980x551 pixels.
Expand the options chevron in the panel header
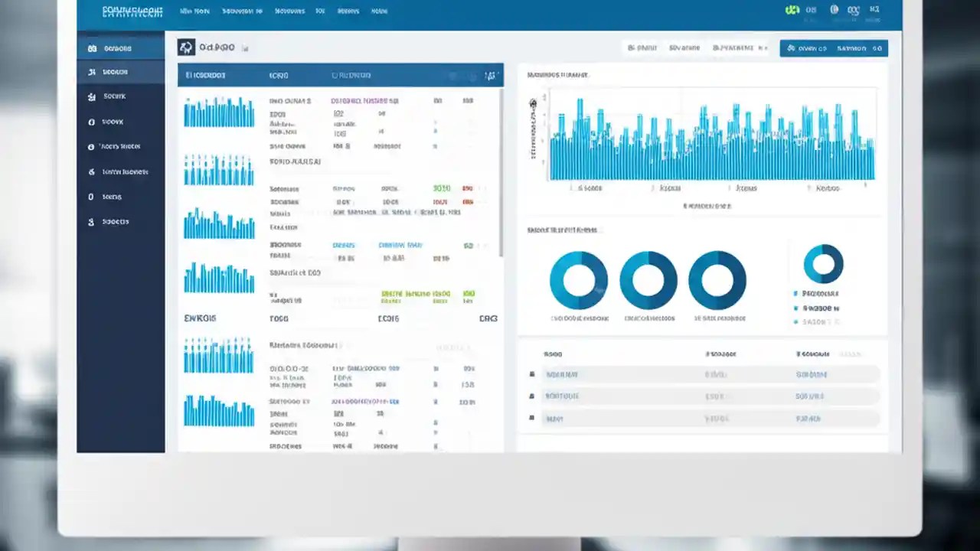coord(490,75)
